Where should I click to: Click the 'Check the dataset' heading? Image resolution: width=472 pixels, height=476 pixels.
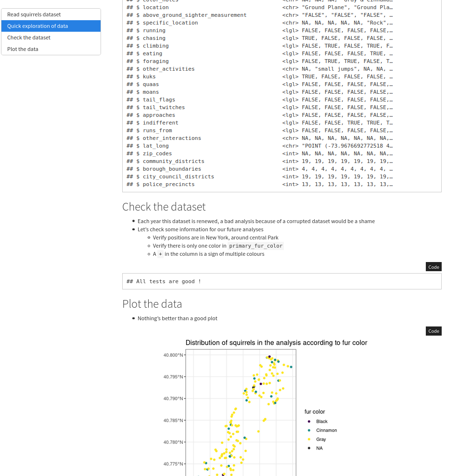[x=164, y=207]
